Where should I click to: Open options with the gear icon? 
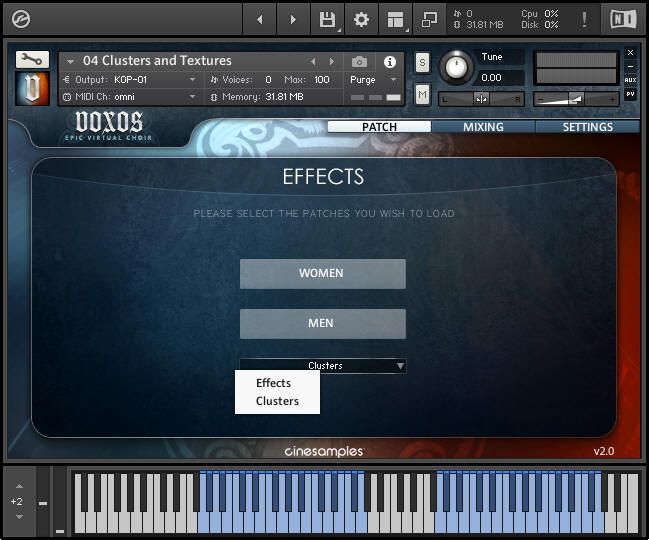(361, 19)
